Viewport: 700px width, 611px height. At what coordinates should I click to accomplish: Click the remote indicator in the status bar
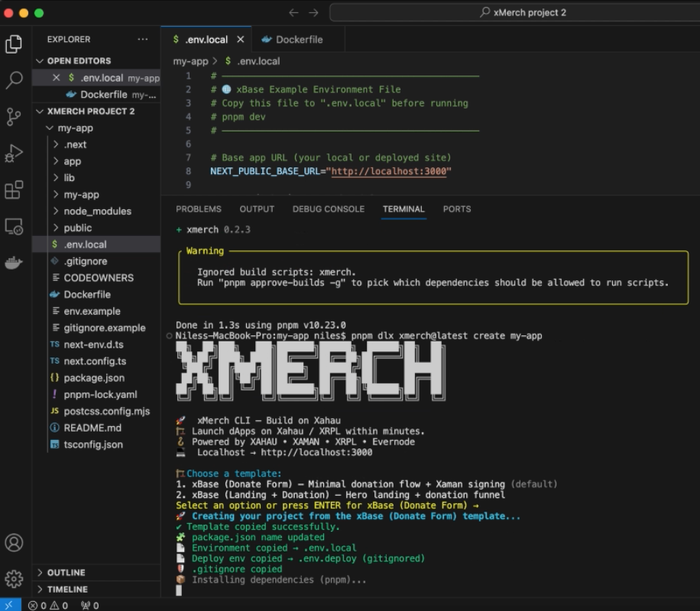(x=9, y=604)
